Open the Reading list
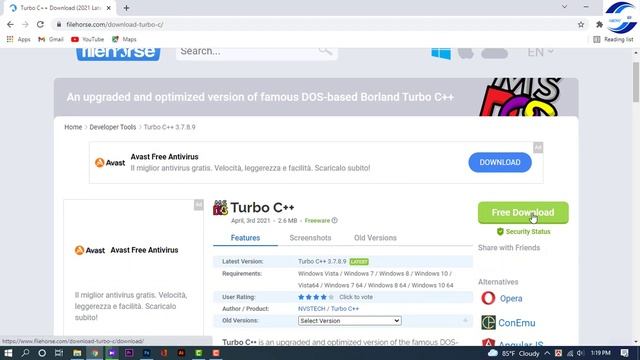This screenshot has width=640, height=360. coord(613,39)
